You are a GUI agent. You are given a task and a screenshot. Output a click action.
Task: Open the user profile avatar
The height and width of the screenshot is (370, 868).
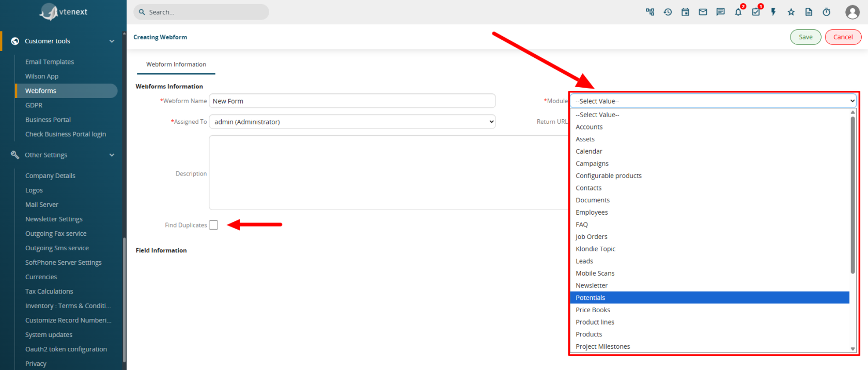pos(853,12)
